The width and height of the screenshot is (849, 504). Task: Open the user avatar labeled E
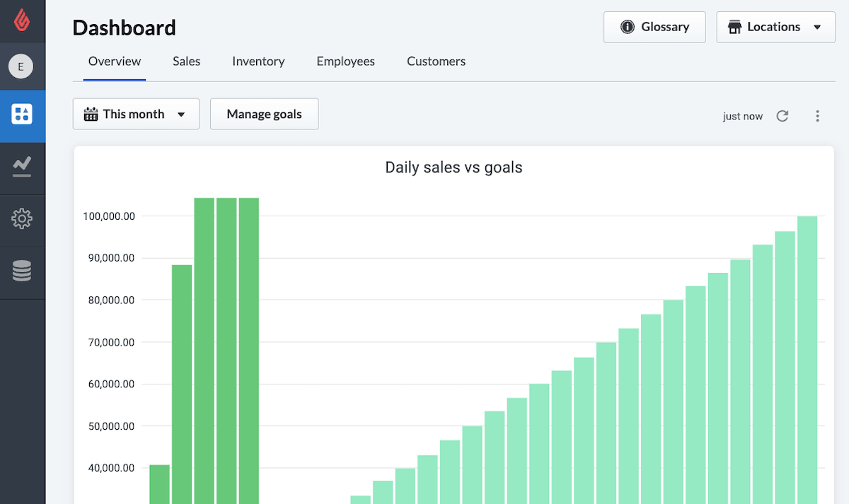click(x=21, y=66)
